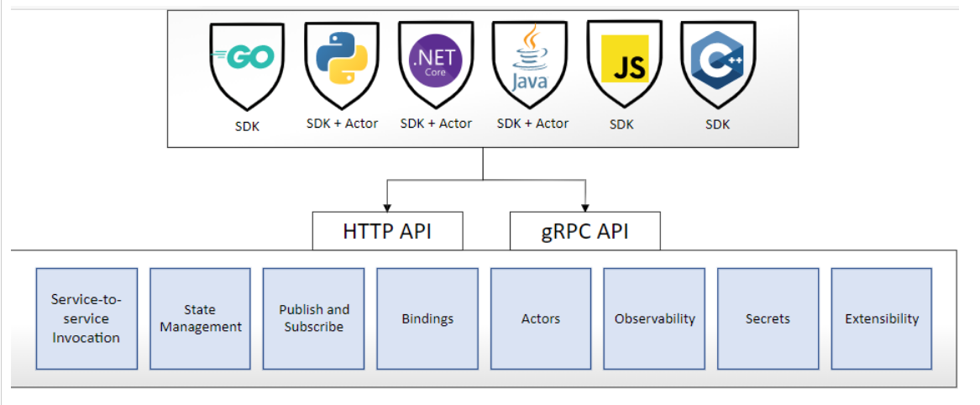Click the SDK label under JS
Image resolution: width=980 pixels, height=405 pixels.
point(621,124)
